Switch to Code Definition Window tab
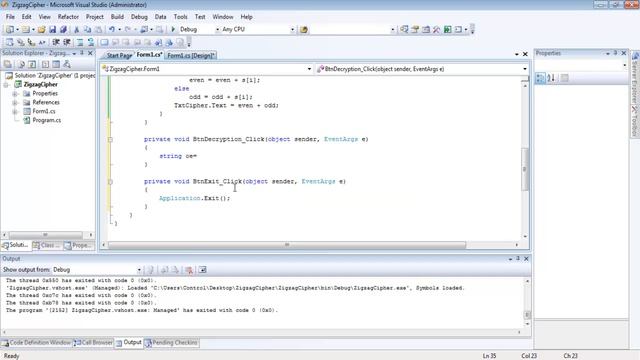This screenshot has width=640, height=360. pos(36,343)
